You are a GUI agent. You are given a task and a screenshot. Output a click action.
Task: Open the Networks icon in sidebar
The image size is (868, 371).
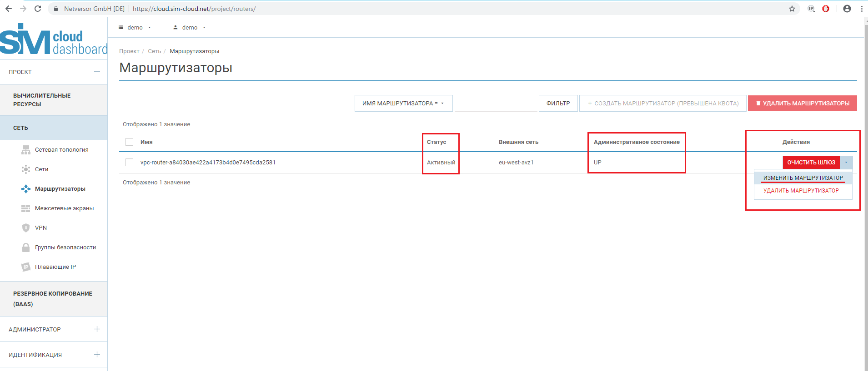(x=26, y=169)
